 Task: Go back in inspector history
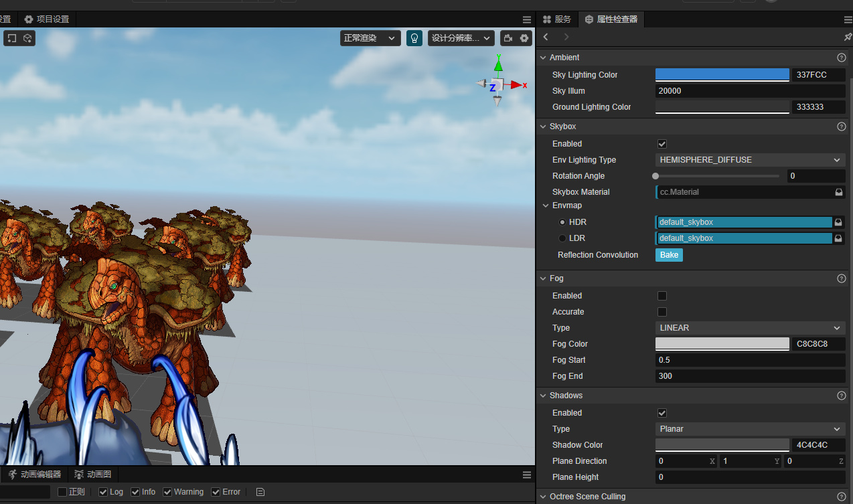[x=546, y=37]
